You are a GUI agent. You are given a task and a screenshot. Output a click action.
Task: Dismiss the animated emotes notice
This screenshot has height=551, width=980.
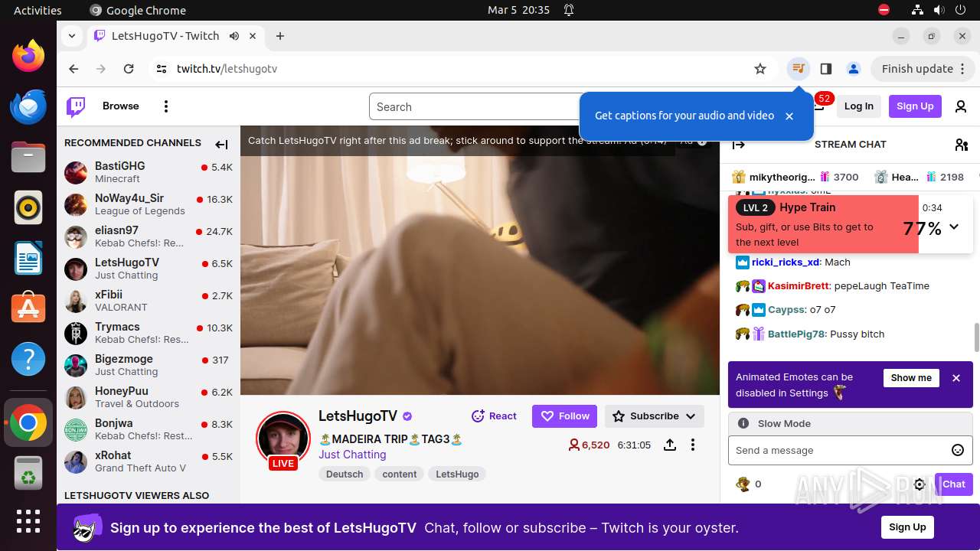(x=956, y=378)
